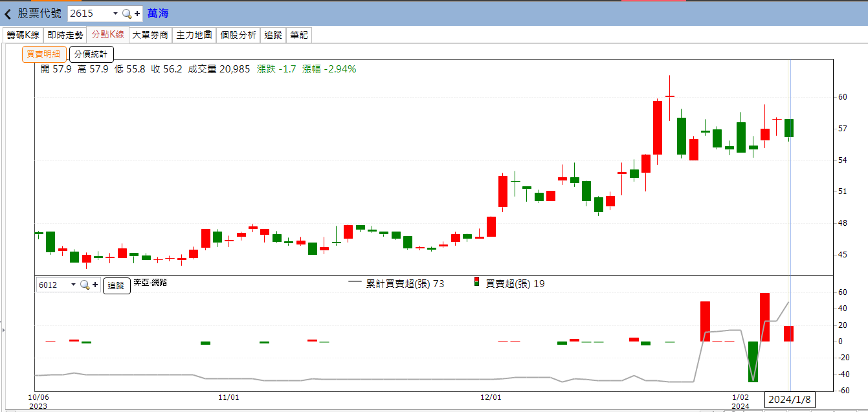This screenshot has height=412, width=868.
Task: Open the 追蹤 tab in top row
Action: pyautogui.click(x=273, y=35)
